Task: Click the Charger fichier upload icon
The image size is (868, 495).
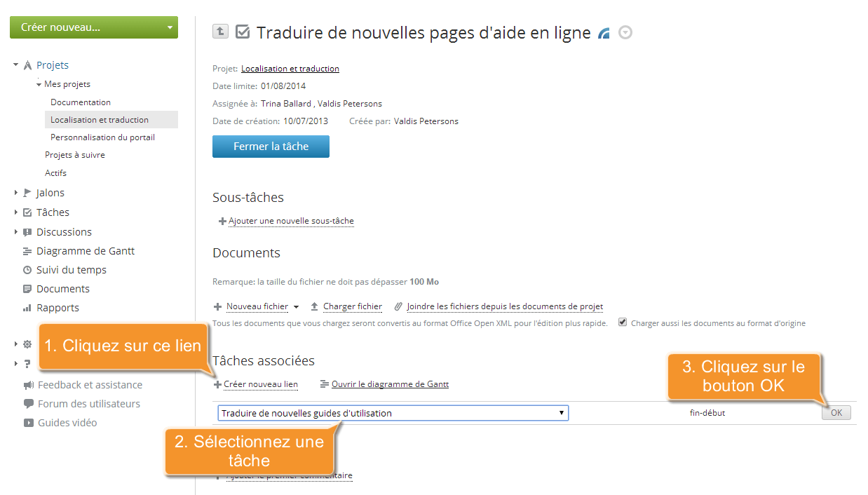Action: pyautogui.click(x=316, y=306)
